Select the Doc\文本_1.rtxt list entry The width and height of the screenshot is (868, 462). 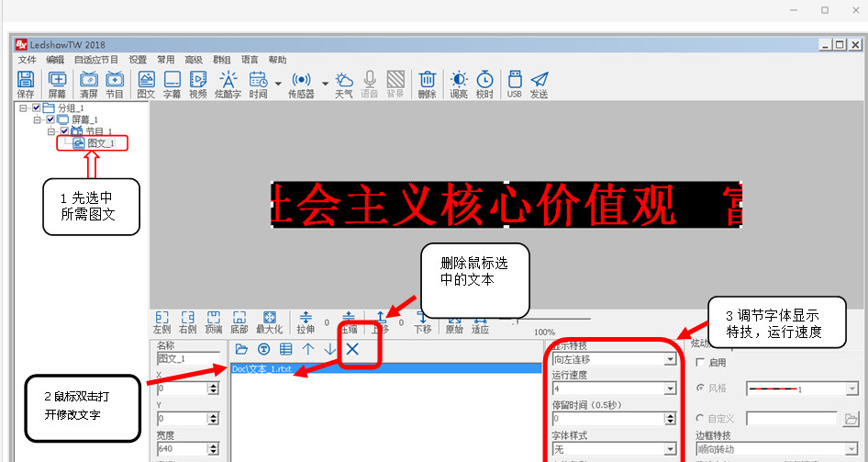[263, 369]
